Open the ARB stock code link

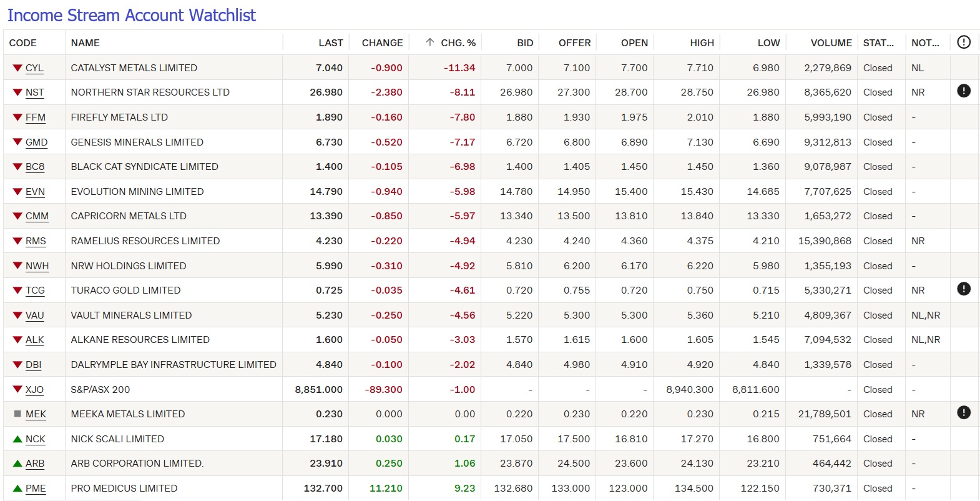(35, 464)
